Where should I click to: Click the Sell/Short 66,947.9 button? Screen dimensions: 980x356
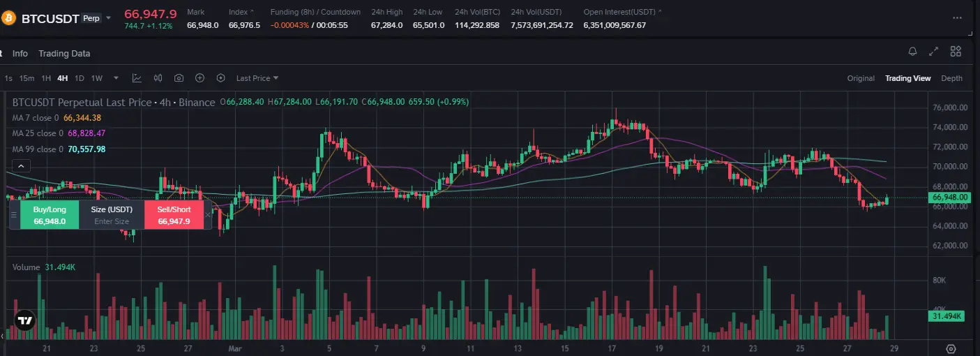[x=174, y=215]
